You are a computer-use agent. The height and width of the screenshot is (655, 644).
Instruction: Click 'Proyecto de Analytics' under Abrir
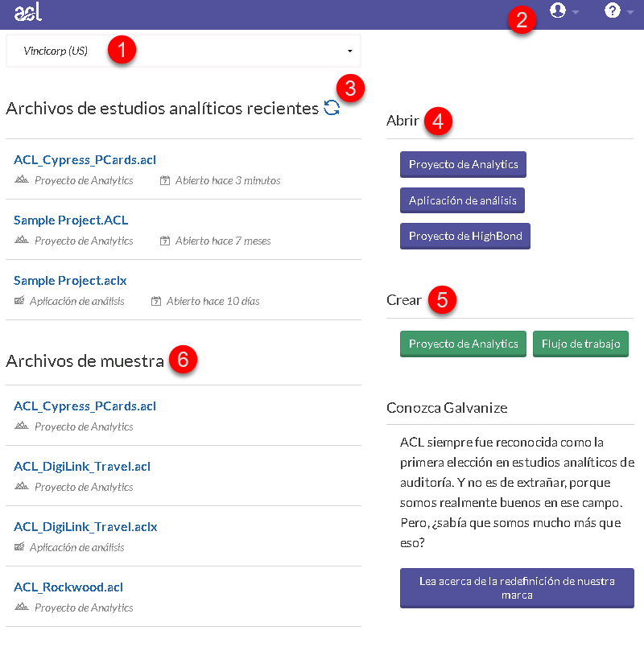463,164
